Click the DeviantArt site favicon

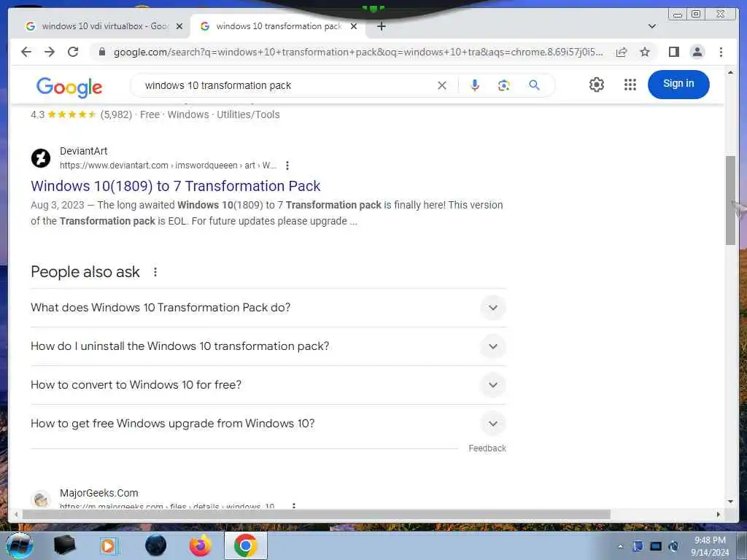pyautogui.click(x=41, y=158)
